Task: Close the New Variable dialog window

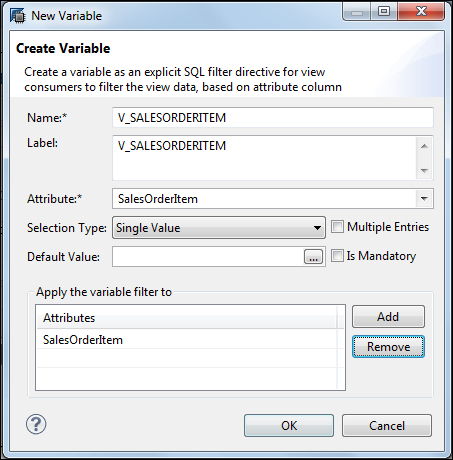Action: point(421,12)
